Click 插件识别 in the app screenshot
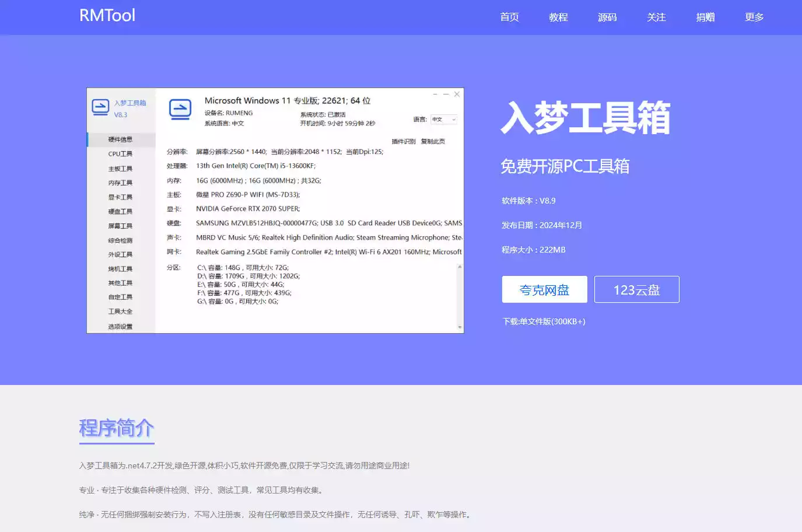Image resolution: width=802 pixels, height=532 pixels. click(x=404, y=142)
